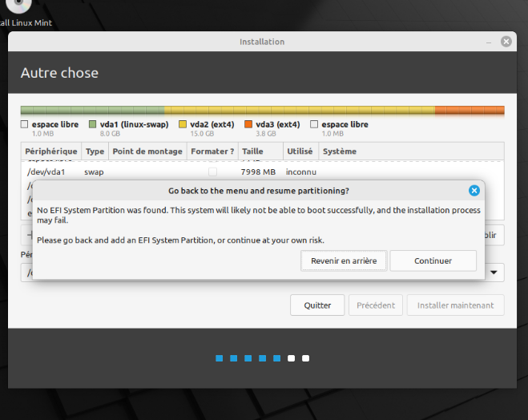Close the Installation window

506,42
